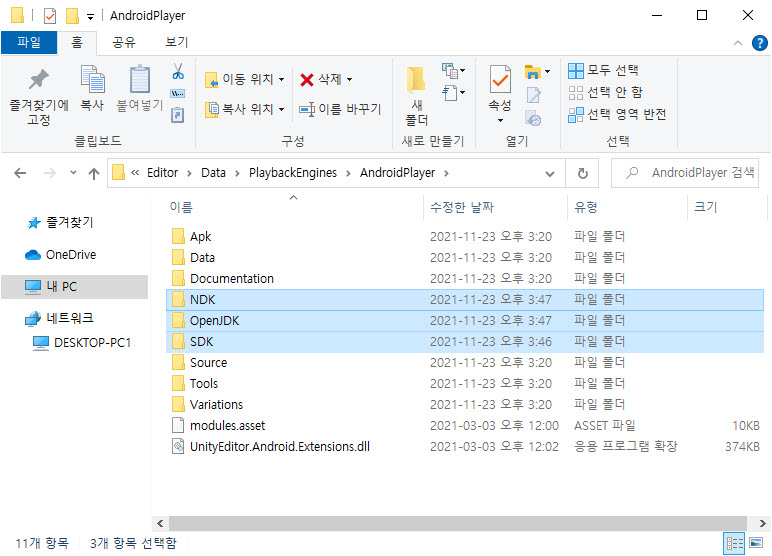
Task: Open Customize Quick Access Toolbar dropdown
Action: click(90, 17)
